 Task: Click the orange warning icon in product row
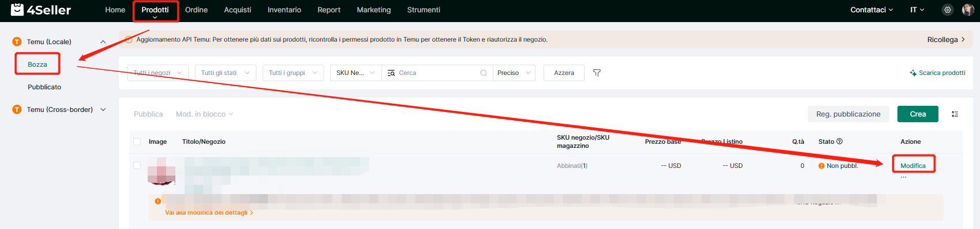pyautogui.click(x=158, y=201)
